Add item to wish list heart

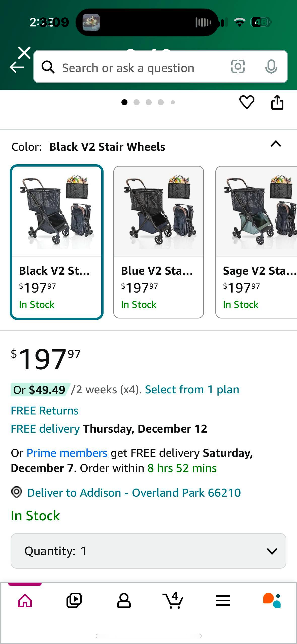tap(247, 102)
